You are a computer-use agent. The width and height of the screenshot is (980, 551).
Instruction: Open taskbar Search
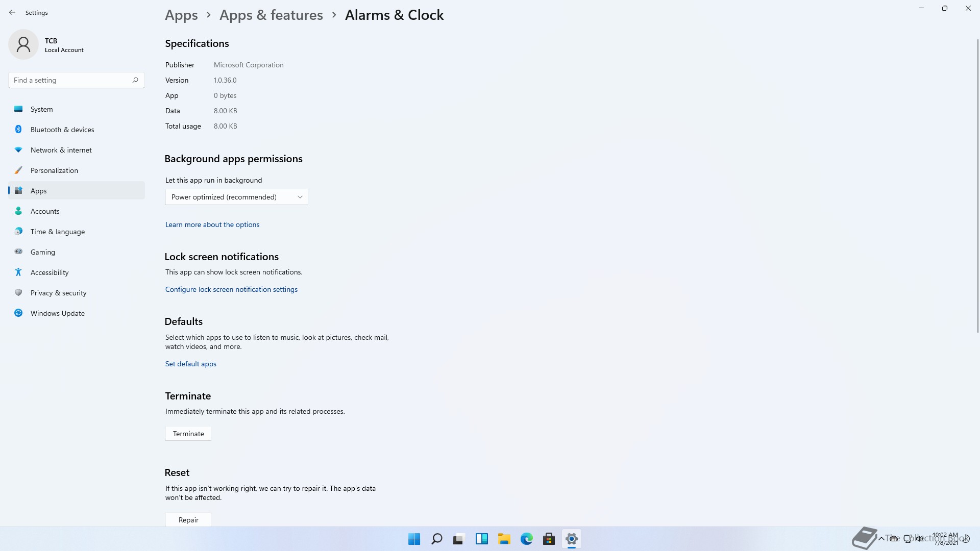436,539
